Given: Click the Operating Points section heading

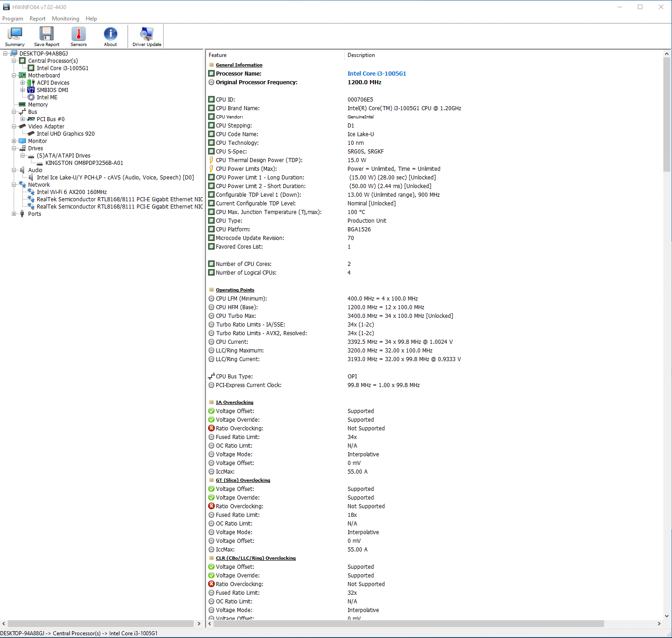Looking at the screenshot, I should click(235, 290).
